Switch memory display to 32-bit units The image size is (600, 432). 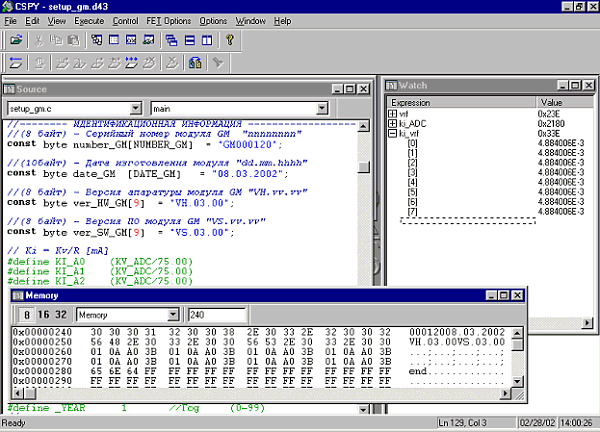coord(61,315)
